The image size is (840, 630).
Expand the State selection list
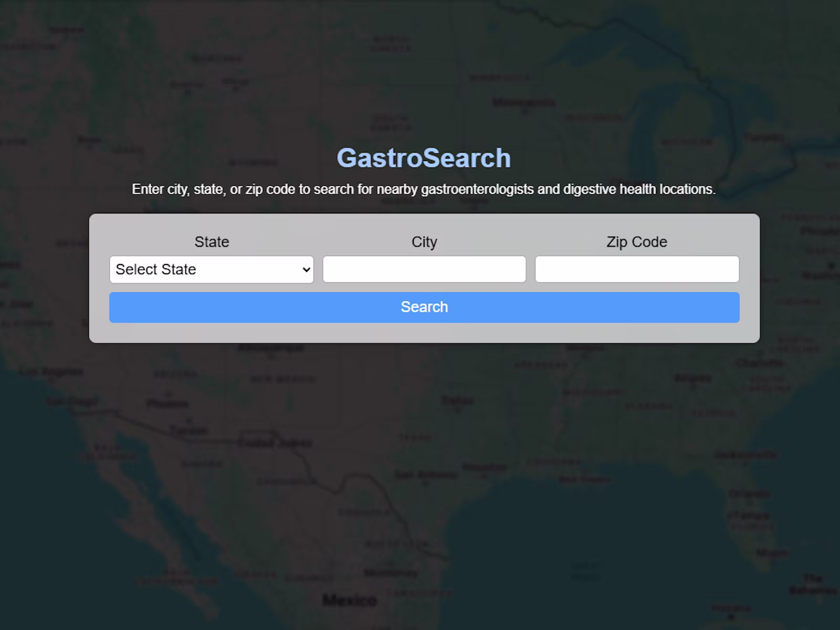[211, 269]
